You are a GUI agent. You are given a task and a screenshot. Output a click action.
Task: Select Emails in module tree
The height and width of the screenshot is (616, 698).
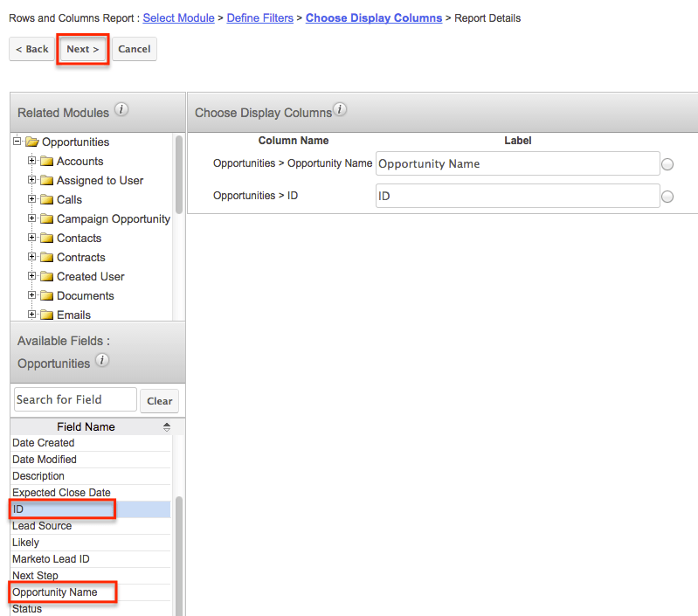click(x=74, y=315)
